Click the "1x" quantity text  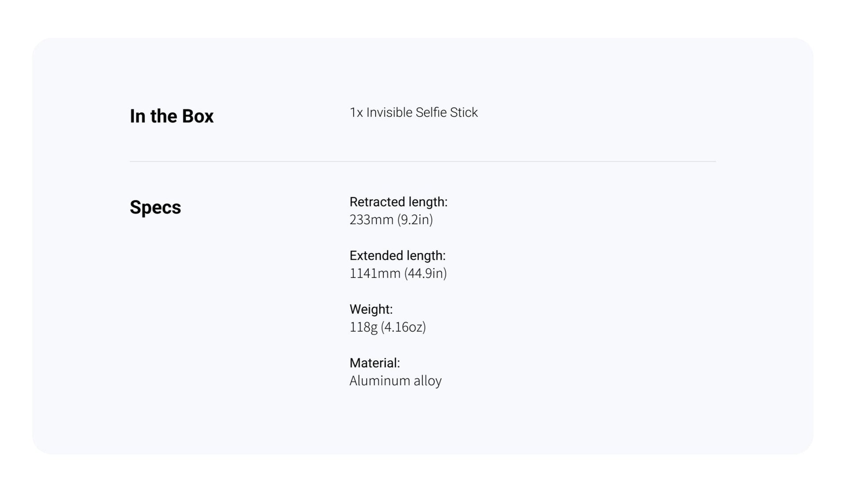tap(356, 113)
